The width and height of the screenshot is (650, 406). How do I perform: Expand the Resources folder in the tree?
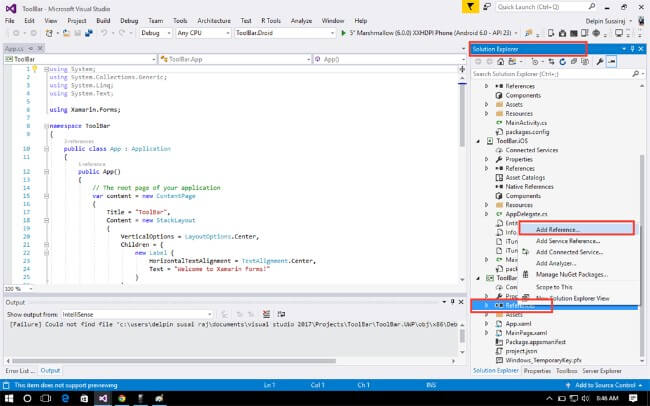coord(487,112)
